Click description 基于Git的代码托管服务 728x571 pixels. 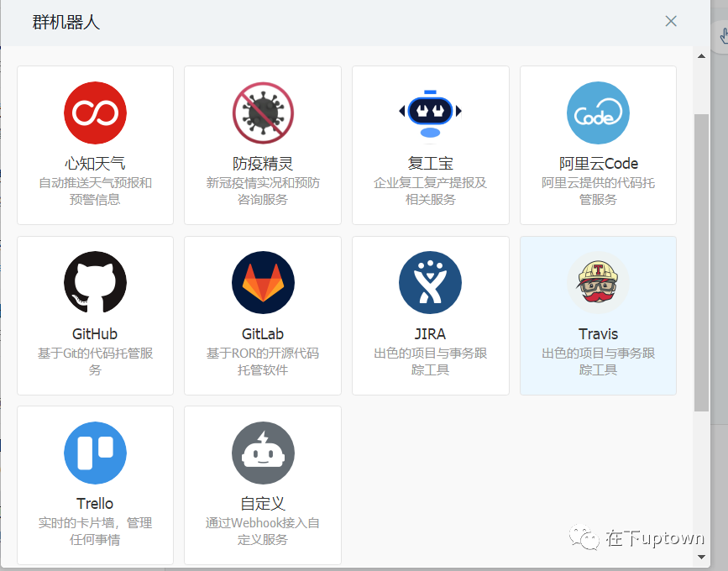click(x=95, y=361)
